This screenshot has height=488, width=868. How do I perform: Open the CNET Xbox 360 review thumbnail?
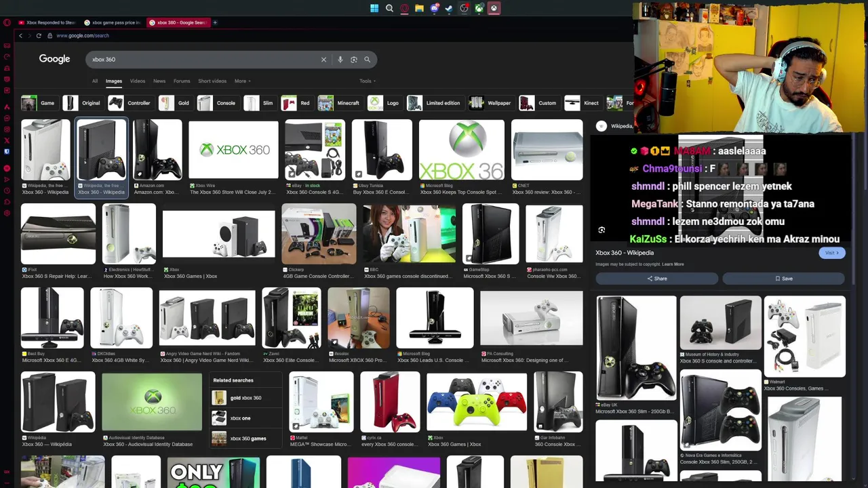[547, 150]
